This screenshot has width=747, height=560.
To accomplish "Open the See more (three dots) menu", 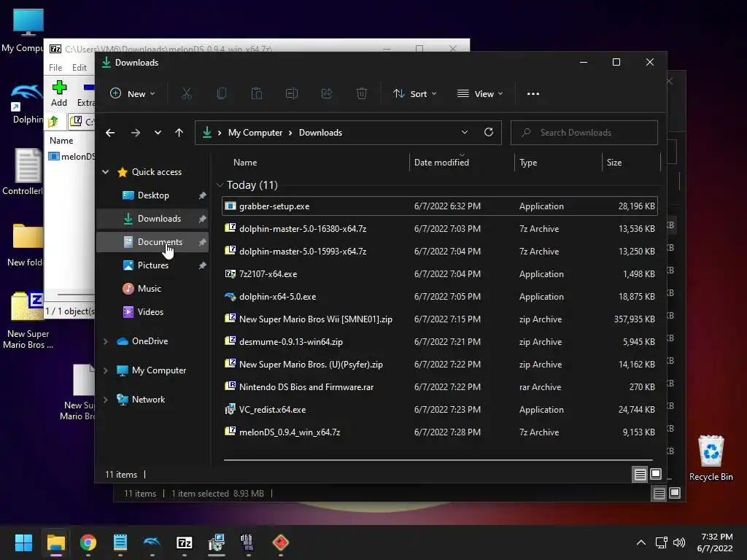I will click(x=533, y=94).
